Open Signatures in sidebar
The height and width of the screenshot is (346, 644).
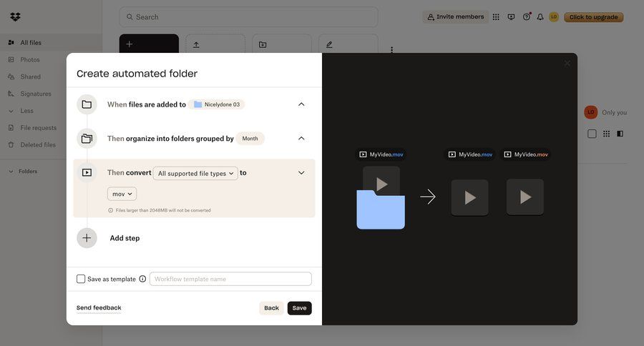[x=36, y=94]
